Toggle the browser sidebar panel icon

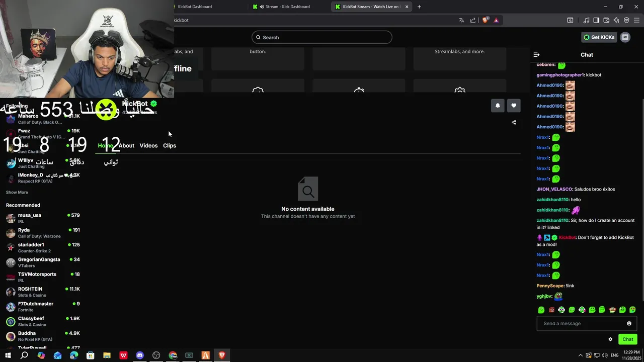click(596, 20)
